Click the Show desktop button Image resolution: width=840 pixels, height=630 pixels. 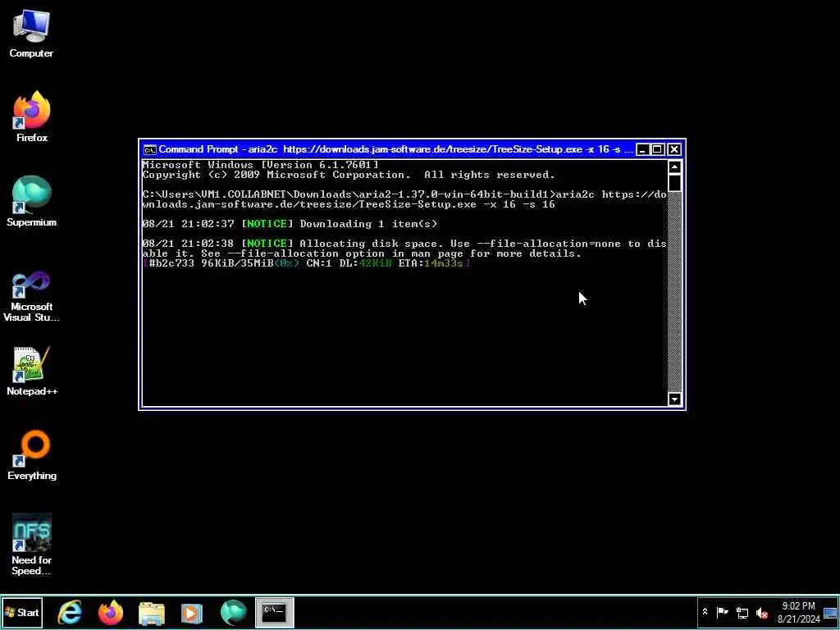click(831, 612)
